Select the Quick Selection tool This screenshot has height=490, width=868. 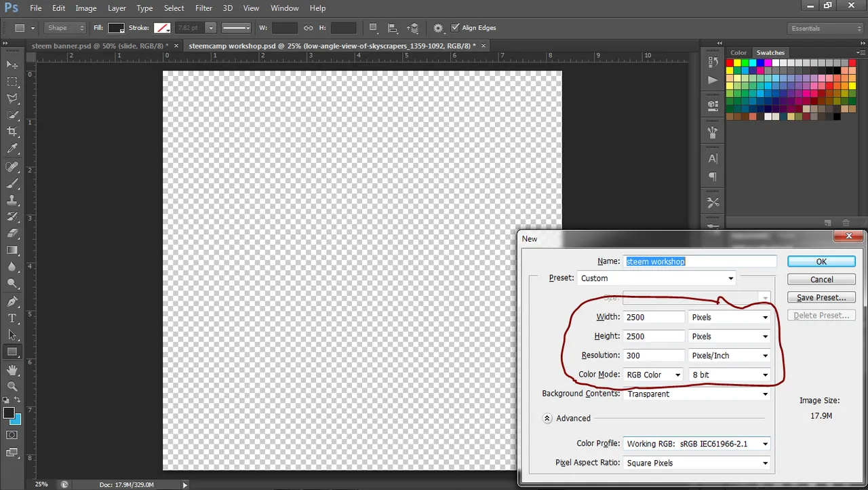click(x=12, y=115)
